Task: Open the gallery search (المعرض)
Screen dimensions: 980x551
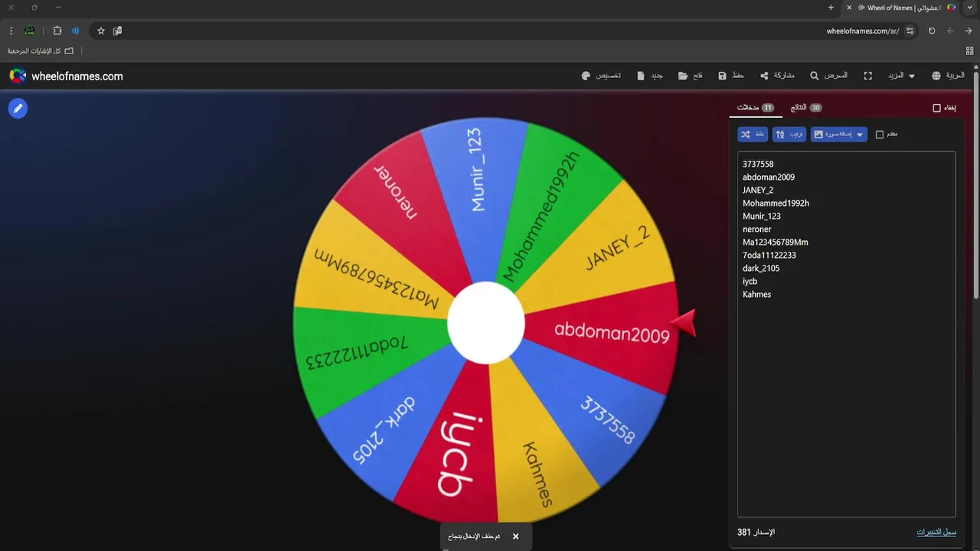Action: pos(828,77)
